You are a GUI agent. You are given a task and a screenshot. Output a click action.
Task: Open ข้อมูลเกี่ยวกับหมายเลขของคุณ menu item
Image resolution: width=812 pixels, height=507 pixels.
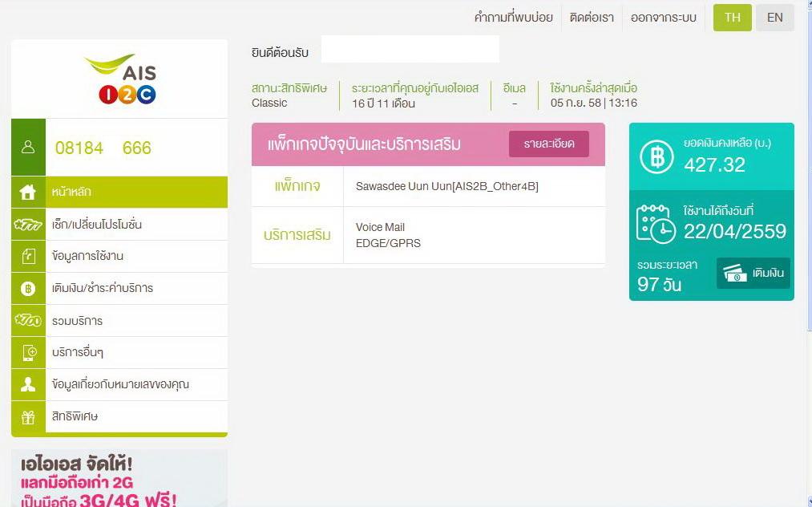click(x=119, y=384)
